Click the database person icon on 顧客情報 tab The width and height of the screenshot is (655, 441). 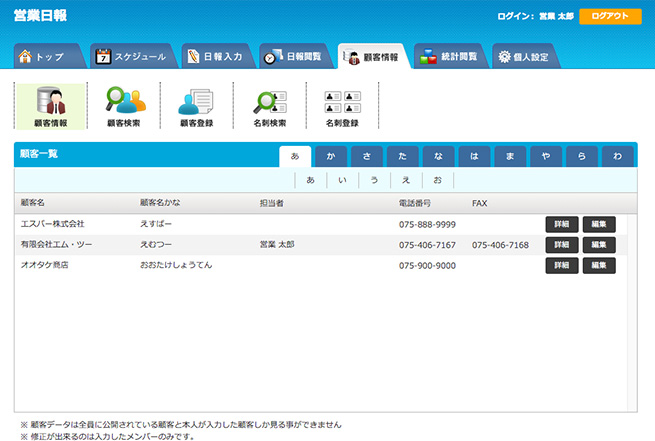pyautogui.click(x=351, y=57)
